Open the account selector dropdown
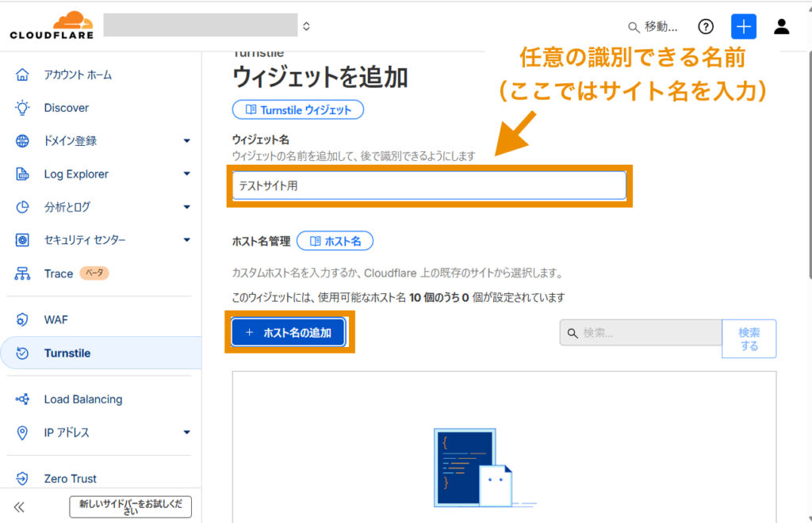 click(306, 27)
